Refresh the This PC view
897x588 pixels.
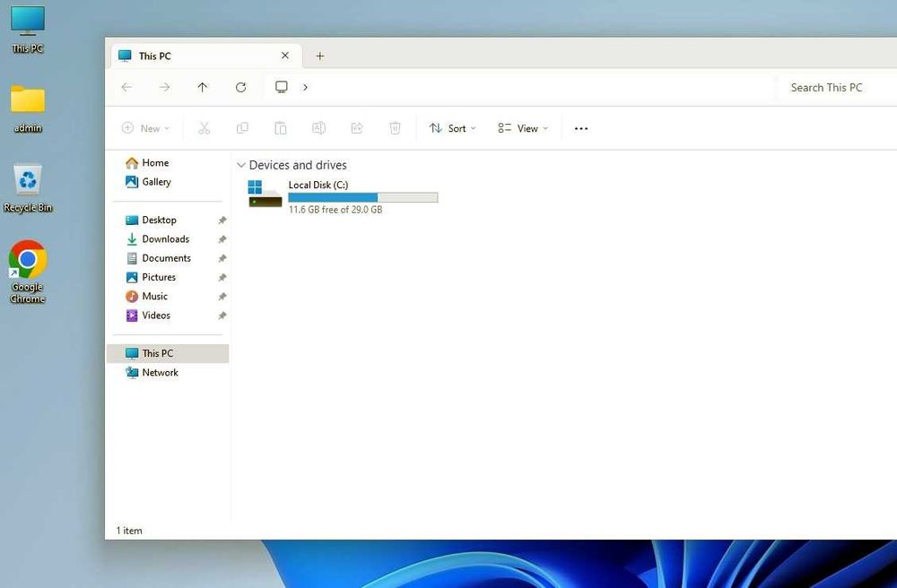pyautogui.click(x=240, y=88)
